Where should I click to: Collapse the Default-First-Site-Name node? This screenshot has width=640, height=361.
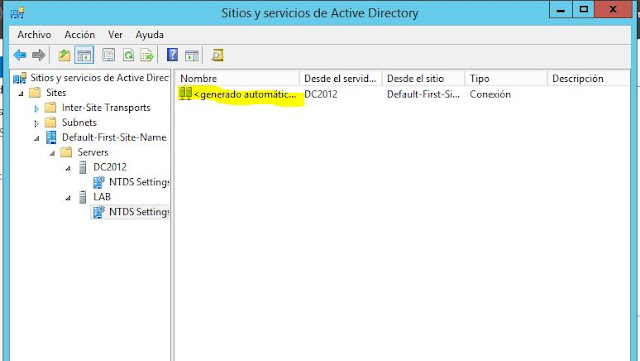[37, 138]
